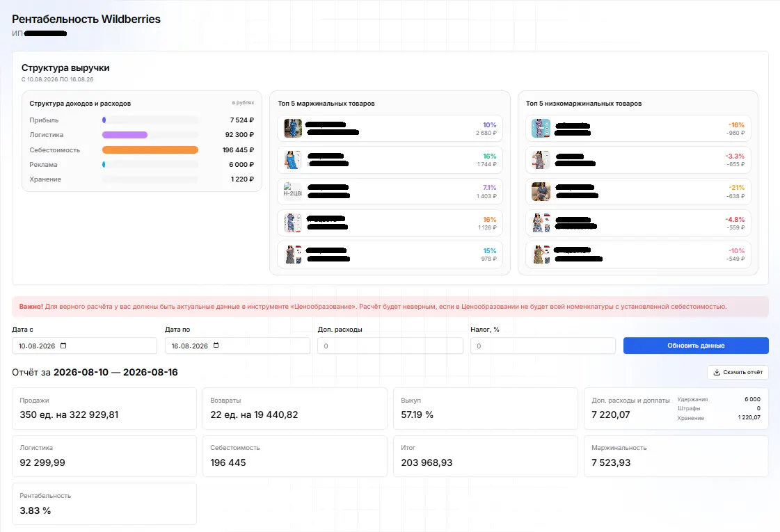This screenshot has width=780, height=532.
Task: Click the orange Себестоимость bar
Action: point(150,150)
